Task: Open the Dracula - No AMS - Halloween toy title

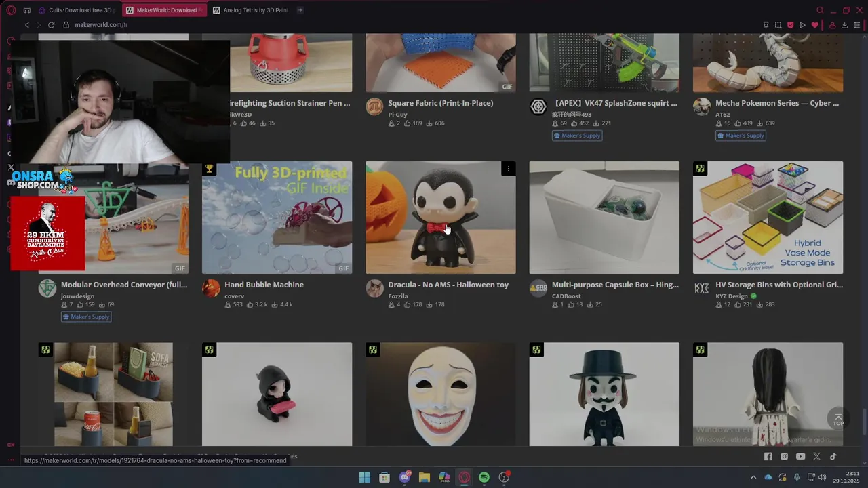Action: pyautogui.click(x=448, y=285)
